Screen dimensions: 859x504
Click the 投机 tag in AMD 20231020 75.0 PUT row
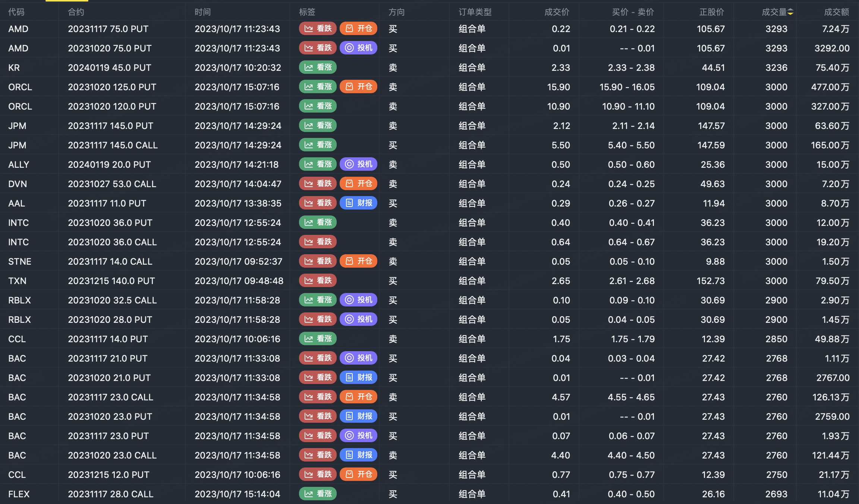359,48
